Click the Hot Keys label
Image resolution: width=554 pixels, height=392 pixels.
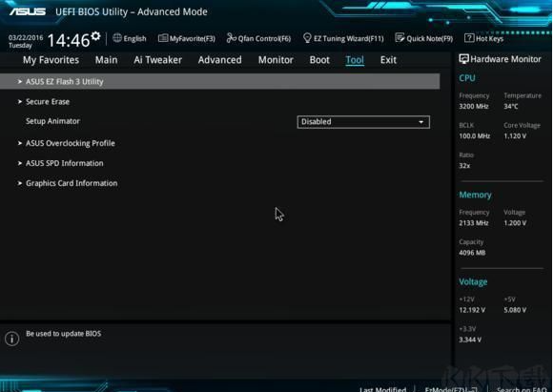point(489,38)
